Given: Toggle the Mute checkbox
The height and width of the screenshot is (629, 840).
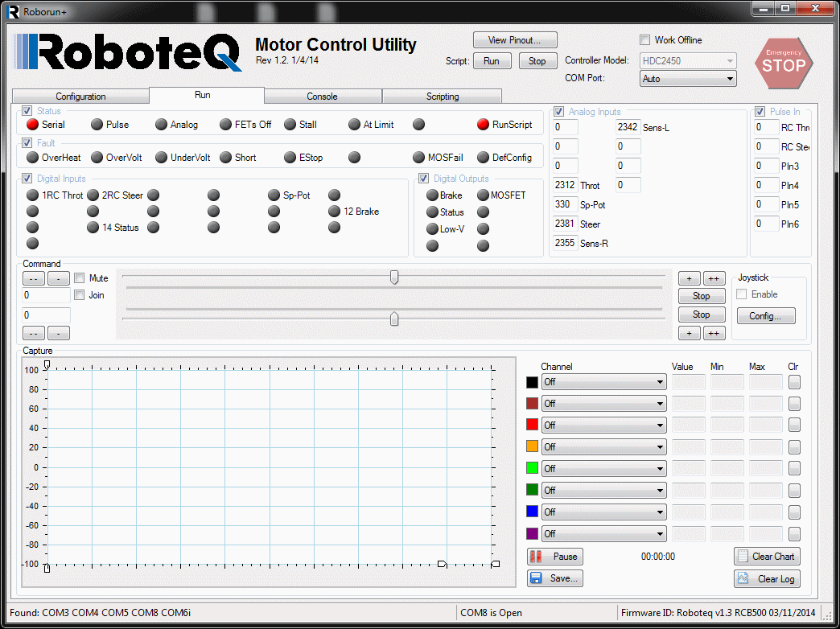Looking at the screenshot, I should pyautogui.click(x=80, y=278).
